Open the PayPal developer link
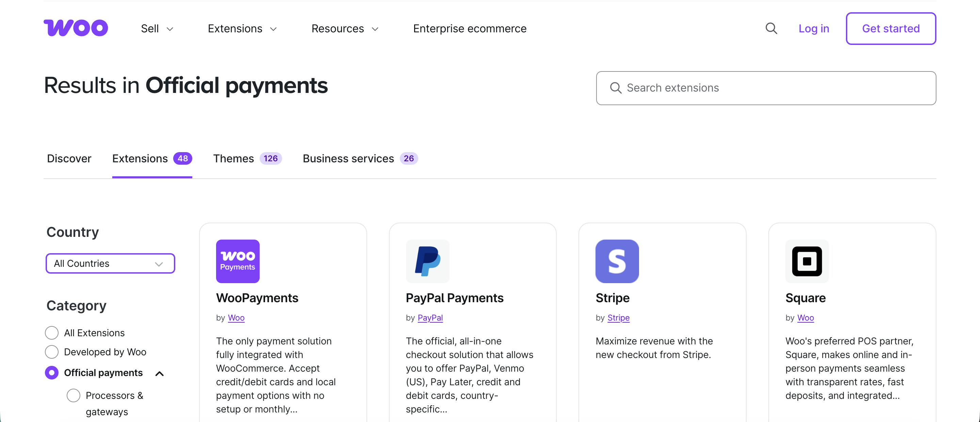The width and height of the screenshot is (980, 422). [x=430, y=318]
